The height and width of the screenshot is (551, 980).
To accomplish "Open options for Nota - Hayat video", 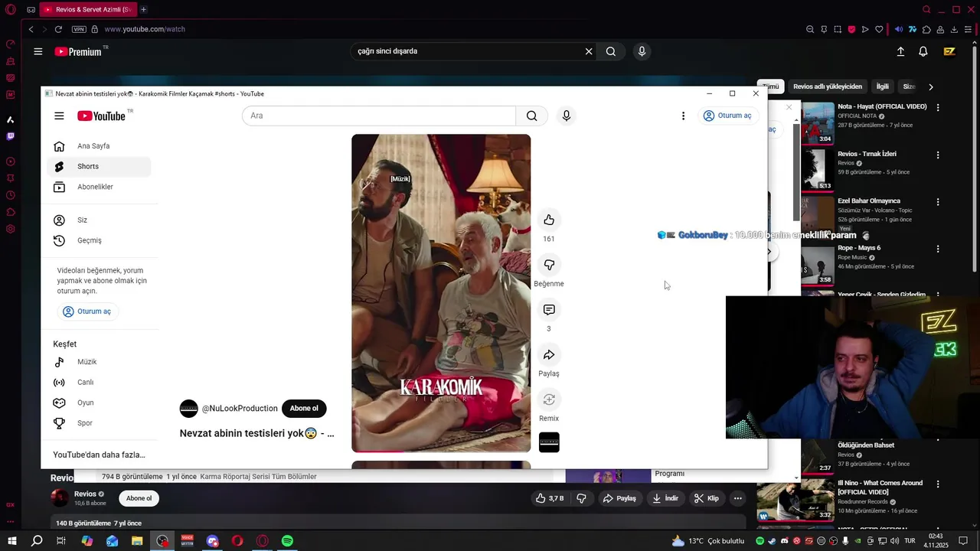I will 938,108.
